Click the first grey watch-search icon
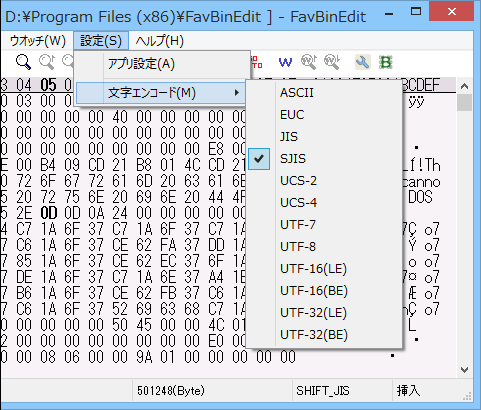This screenshot has width=481, height=410. point(309,62)
